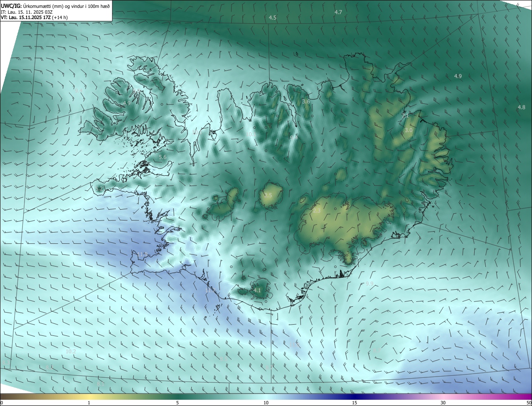Click the 1 tick on the color scale
Viewport: 532px width, 406px height.
[89, 403]
